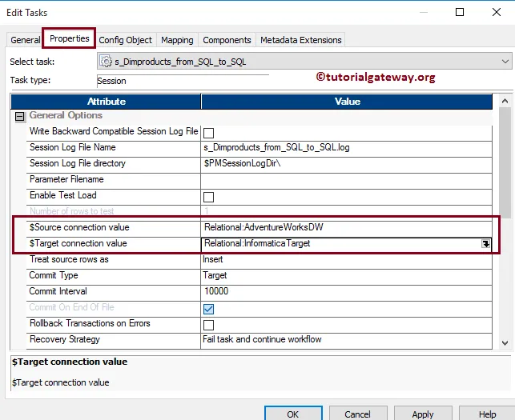515x420 pixels.
Task: Toggle Commit On End Of File checkbox
Action: click(x=208, y=309)
